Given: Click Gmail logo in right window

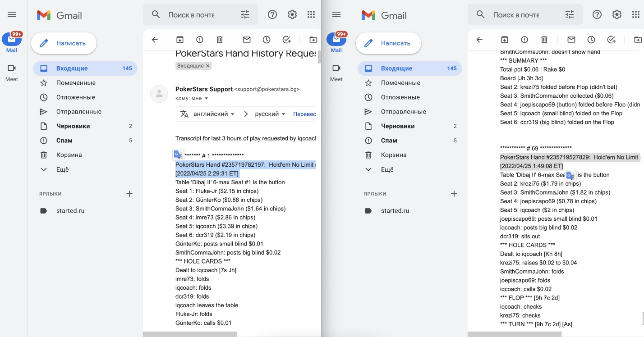Looking at the screenshot, I should click(x=384, y=15).
